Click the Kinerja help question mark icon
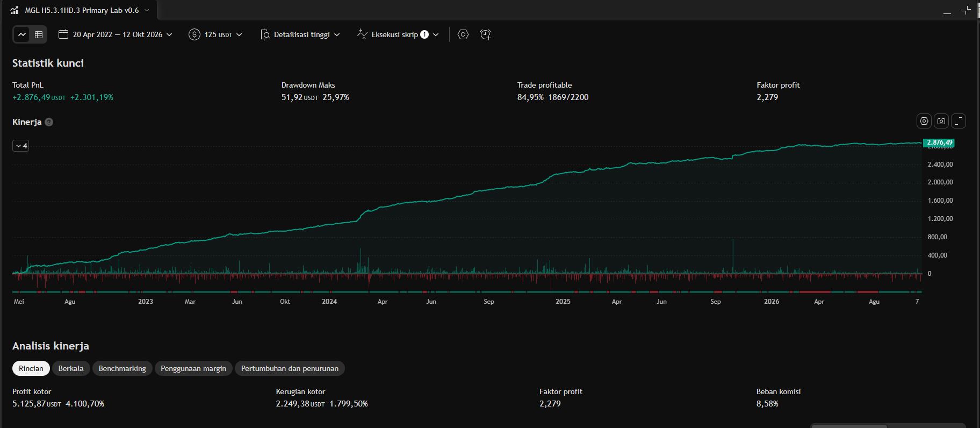 pyautogui.click(x=49, y=122)
